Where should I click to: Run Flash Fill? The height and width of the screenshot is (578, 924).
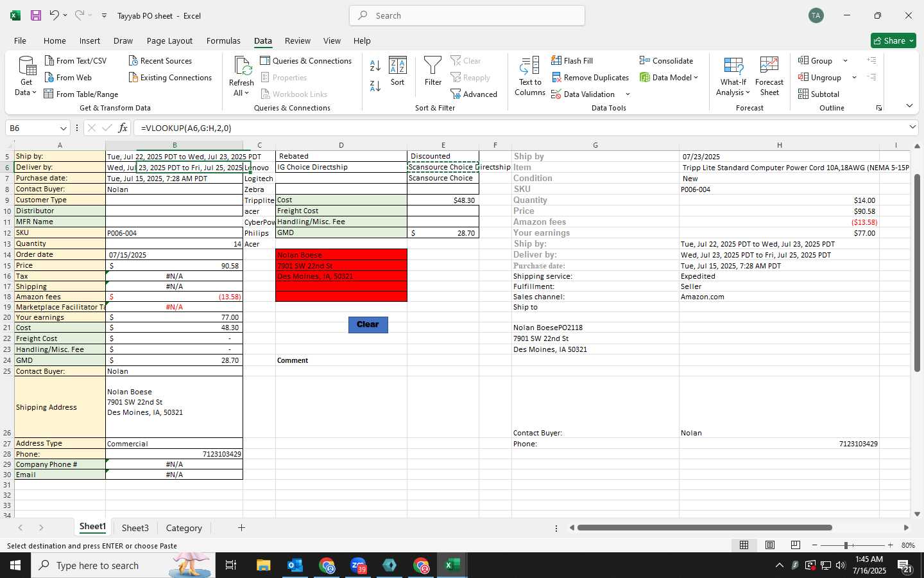pyautogui.click(x=572, y=60)
